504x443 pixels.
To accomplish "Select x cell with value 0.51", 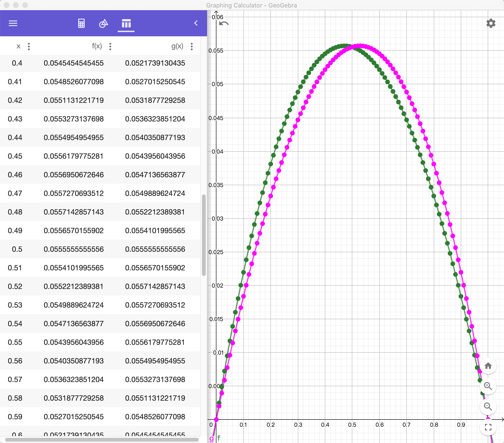I will 15,268.
